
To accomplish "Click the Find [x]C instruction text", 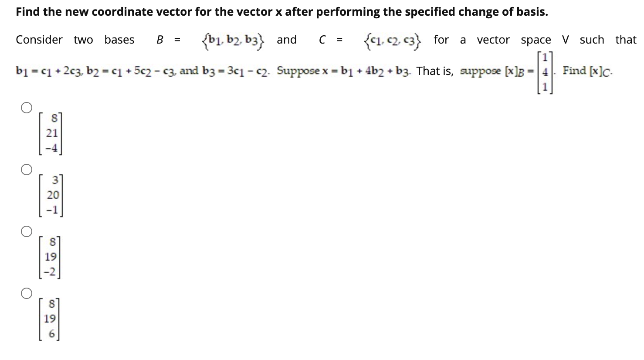I will (588, 71).
